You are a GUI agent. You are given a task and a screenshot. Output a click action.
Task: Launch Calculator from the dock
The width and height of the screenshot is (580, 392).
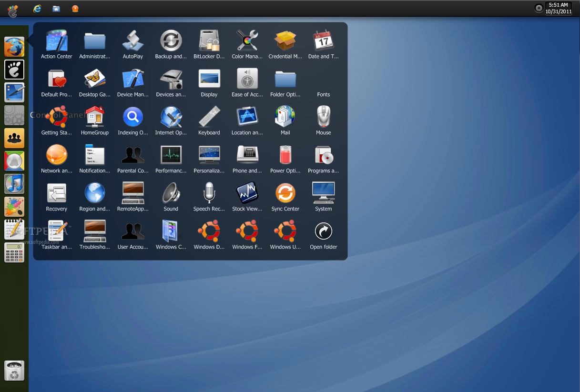tap(14, 252)
